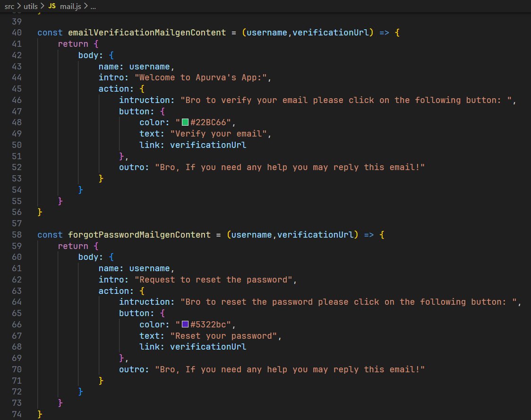The height and width of the screenshot is (420, 531).
Task: Click 'username' value on line 43
Action: (x=149, y=67)
